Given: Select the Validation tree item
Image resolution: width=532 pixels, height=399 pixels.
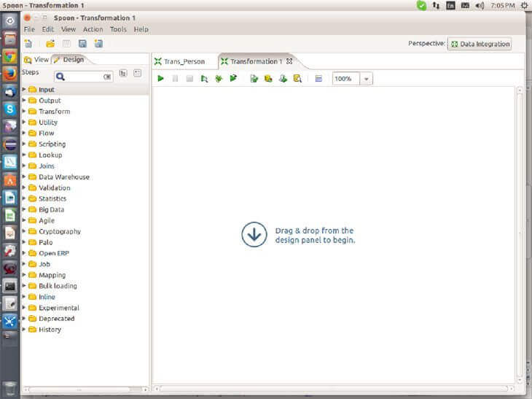Looking at the screenshot, I should [54, 187].
